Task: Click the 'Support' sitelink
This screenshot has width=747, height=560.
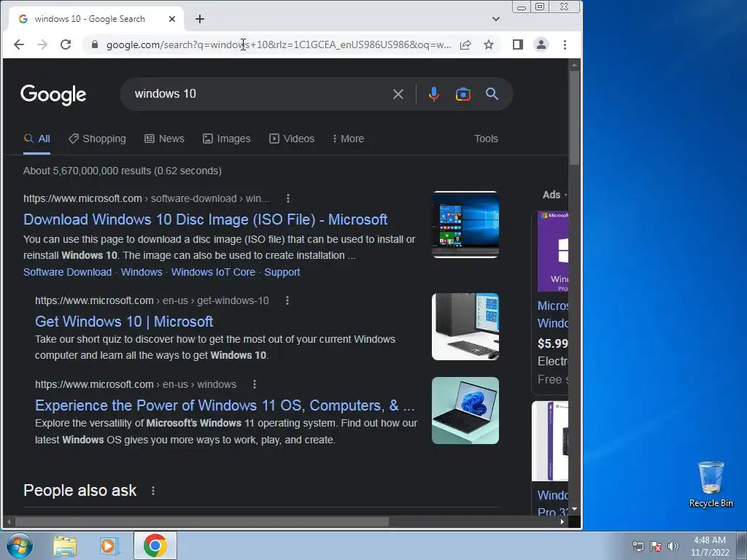Action: (282, 272)
